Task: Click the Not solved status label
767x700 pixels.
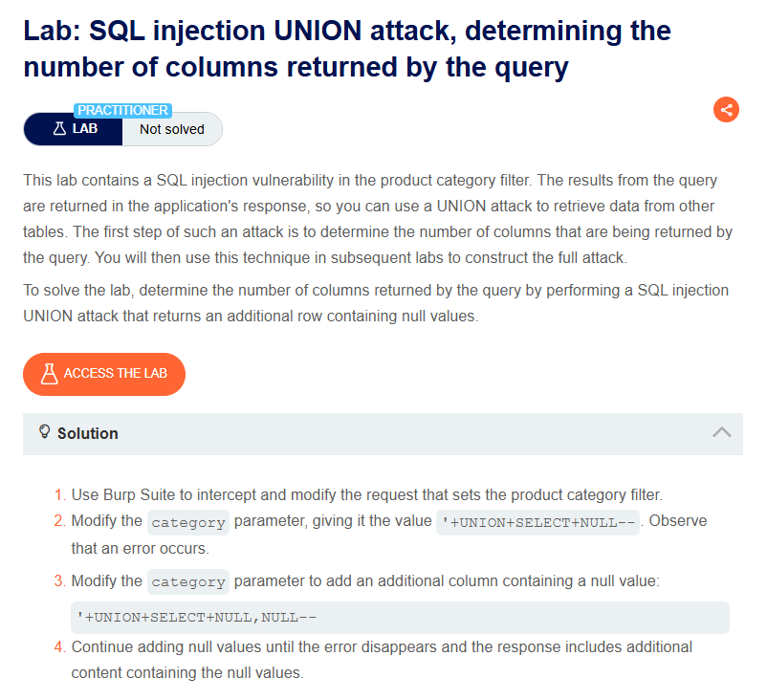Action: [172, 129]
